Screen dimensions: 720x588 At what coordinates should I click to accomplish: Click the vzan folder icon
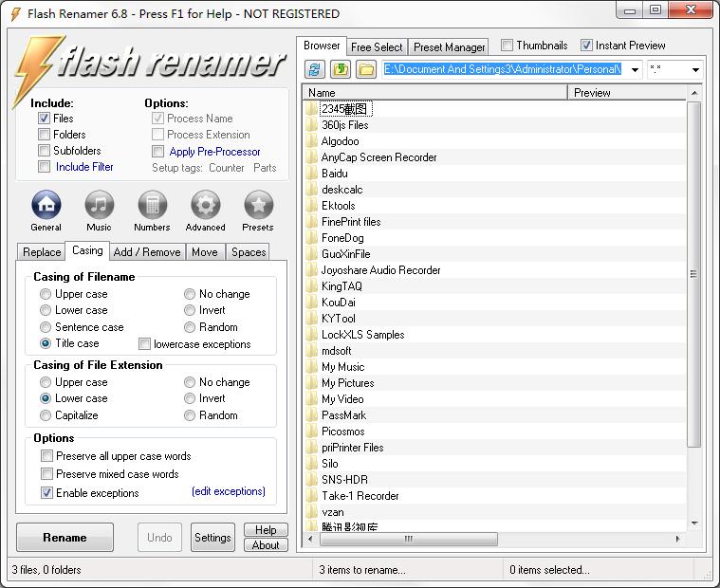[x=312, y=512]
